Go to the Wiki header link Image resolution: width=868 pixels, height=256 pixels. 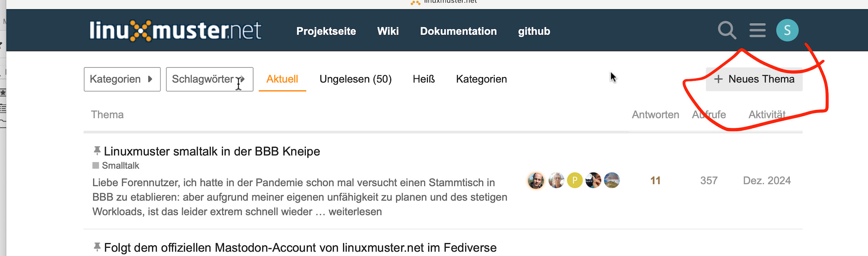388,31
